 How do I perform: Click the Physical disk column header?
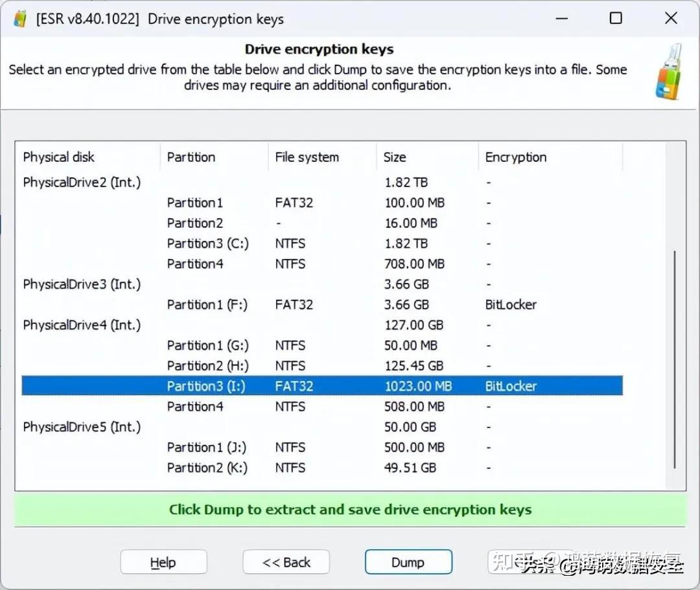point(58,157)
